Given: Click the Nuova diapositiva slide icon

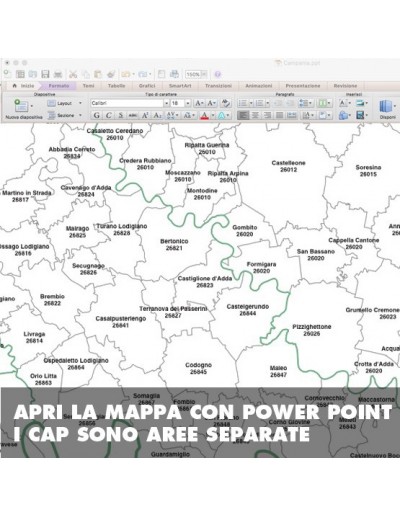Looking at the screenshot, I should (x=21, y=106).
